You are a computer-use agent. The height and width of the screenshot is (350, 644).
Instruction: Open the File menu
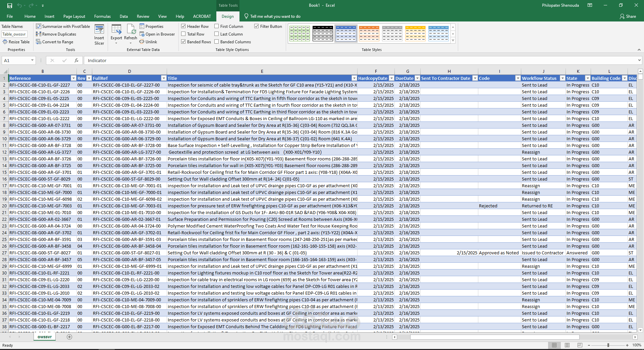tap(10, 16)
